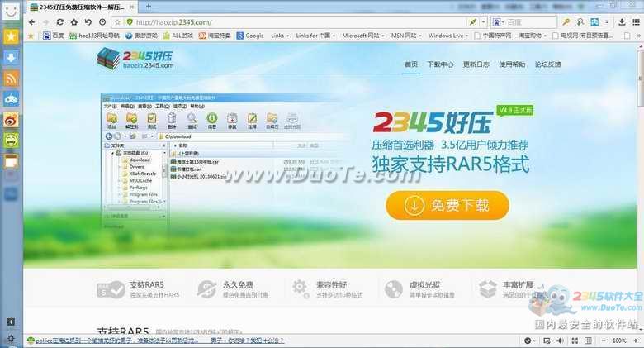Open the 下载中心 navigation tab
This screenshot has width=644, height=348.
[442, 64]
